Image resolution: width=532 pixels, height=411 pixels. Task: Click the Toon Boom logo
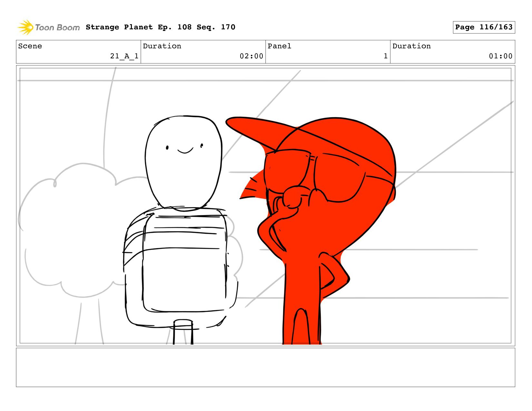point(48,27)
